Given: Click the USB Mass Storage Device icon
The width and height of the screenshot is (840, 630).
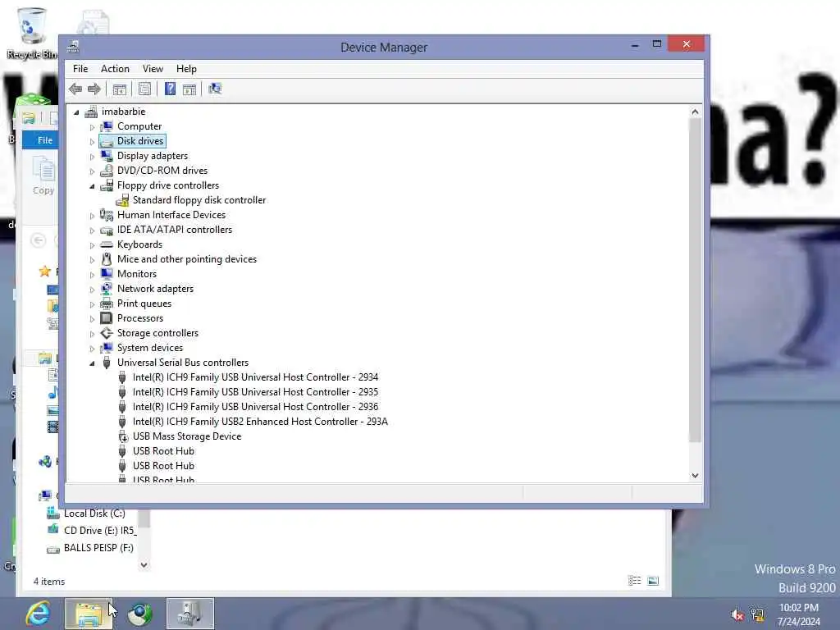Looking at the screenshot, I should click(x=123, y=436).
